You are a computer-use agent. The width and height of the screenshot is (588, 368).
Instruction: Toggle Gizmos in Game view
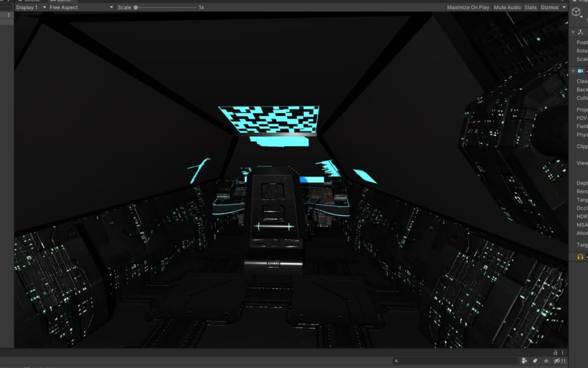550,7
